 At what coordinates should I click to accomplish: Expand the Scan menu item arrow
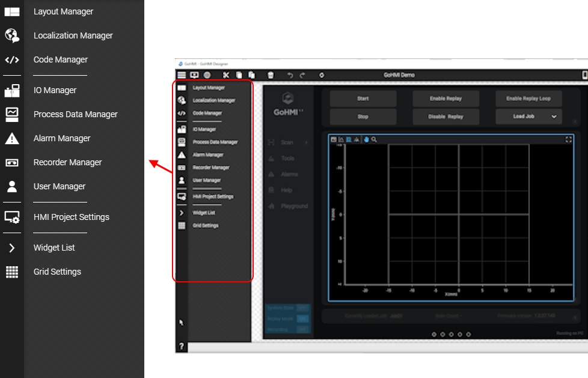(307, 143)
